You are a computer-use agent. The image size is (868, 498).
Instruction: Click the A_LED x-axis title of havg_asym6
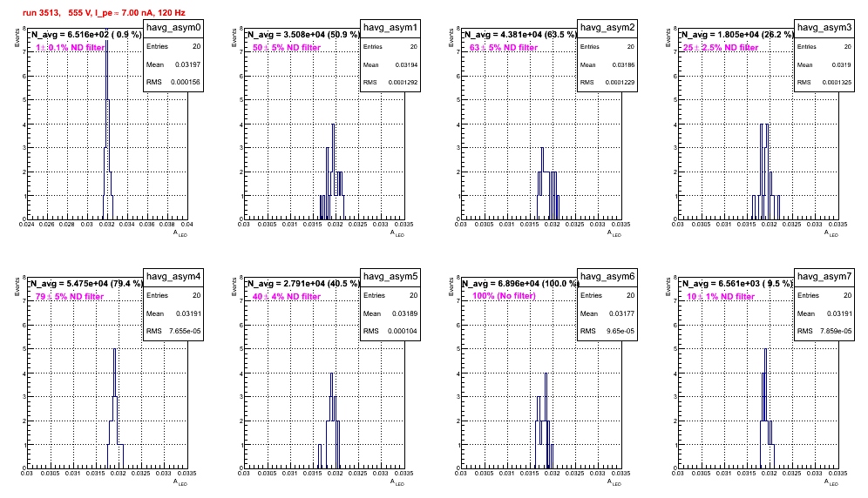(614, 482)
